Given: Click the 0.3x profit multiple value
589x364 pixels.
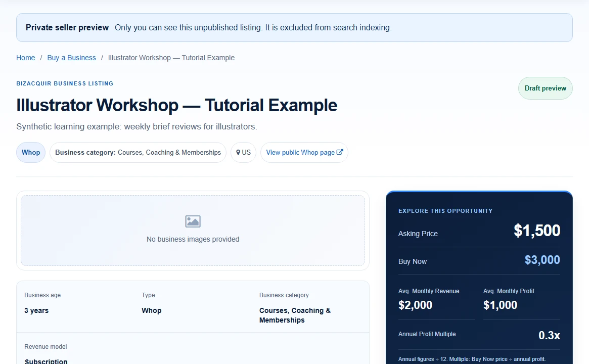Looking at the screenshot, I should 549,336.
